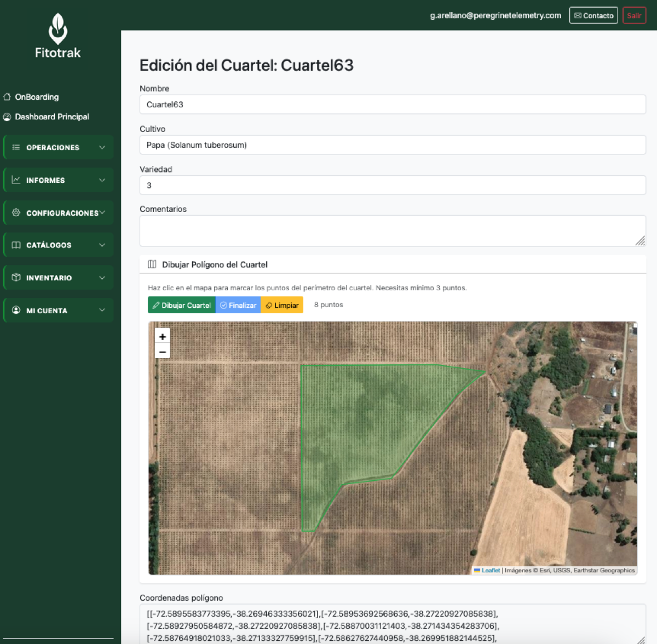Open the Dashboard Principal page
Viewport: 657px width, 644px height.
(52, 117)
